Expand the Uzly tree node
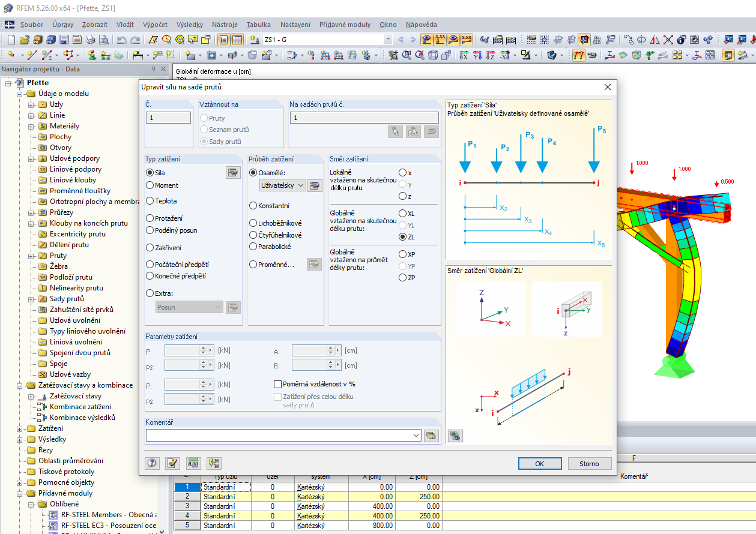 point(31,104)
